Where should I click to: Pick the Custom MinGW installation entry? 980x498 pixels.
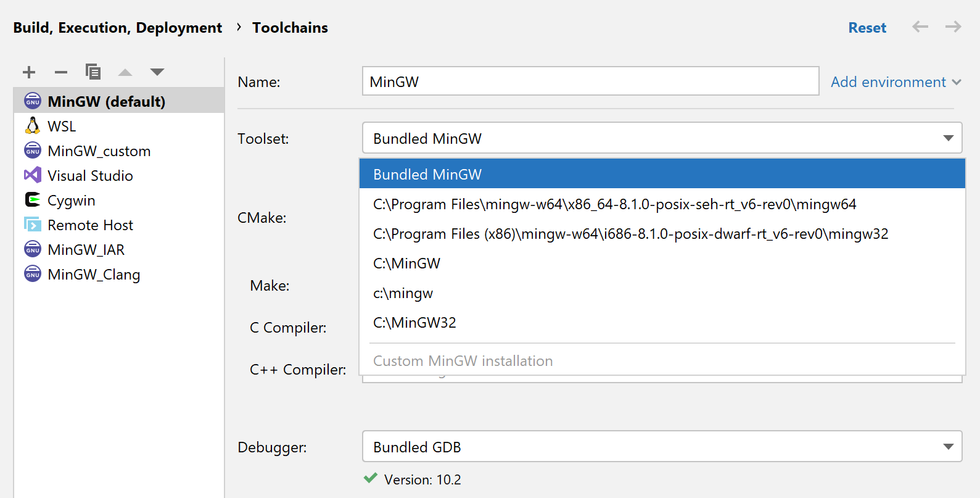[463, 361]
